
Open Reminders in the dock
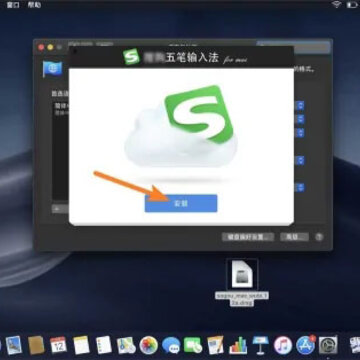pos(104,345)
